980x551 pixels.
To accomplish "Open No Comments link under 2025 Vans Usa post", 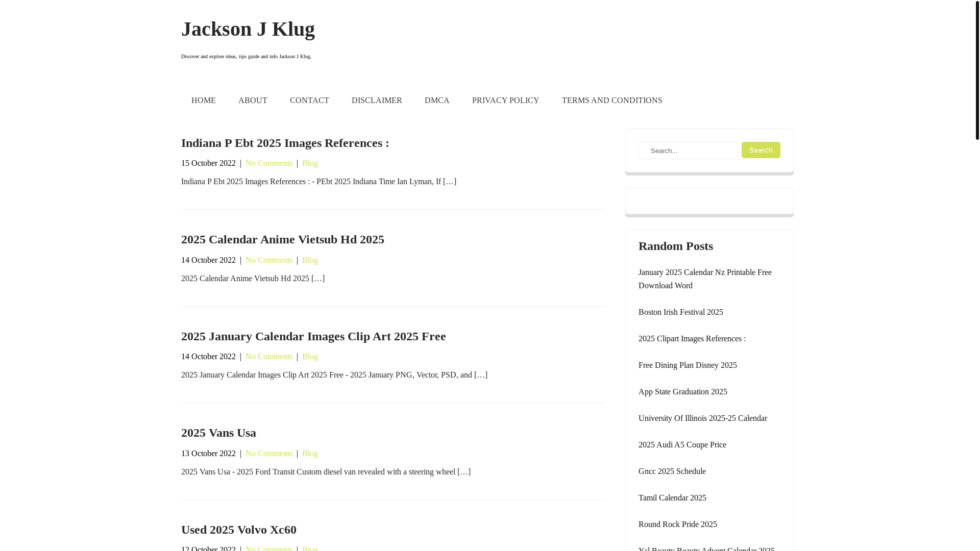I will pyautogui.click(x=269, y=454).
